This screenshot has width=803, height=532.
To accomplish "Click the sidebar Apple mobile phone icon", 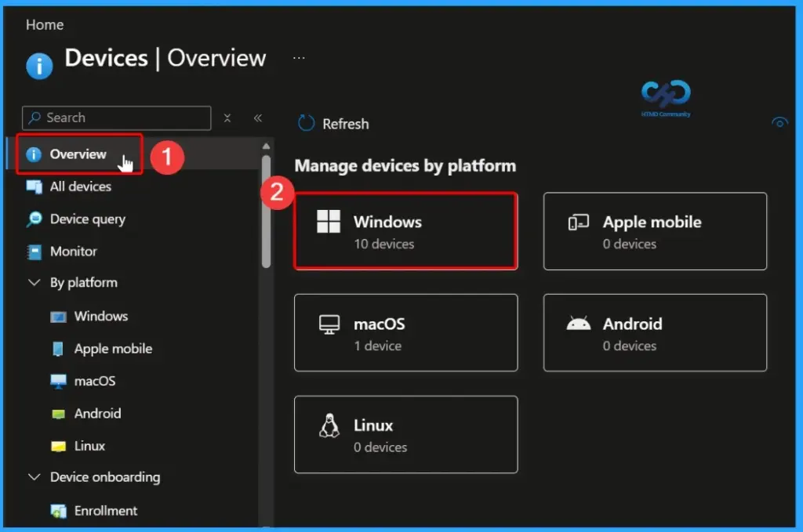I will 58,349.
